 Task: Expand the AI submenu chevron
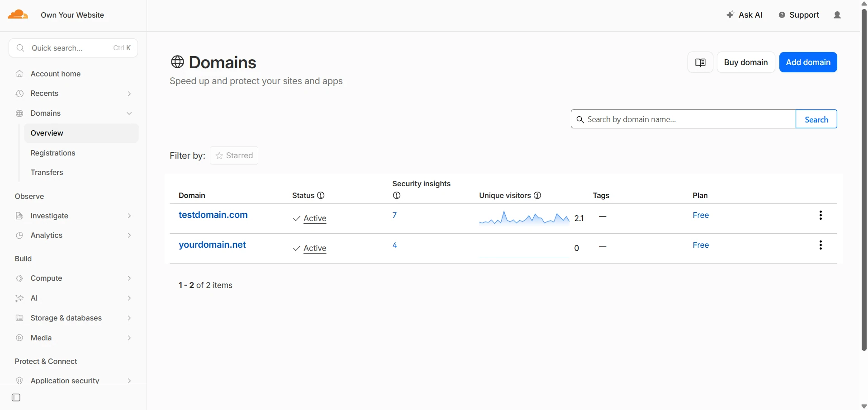(129, 298)
